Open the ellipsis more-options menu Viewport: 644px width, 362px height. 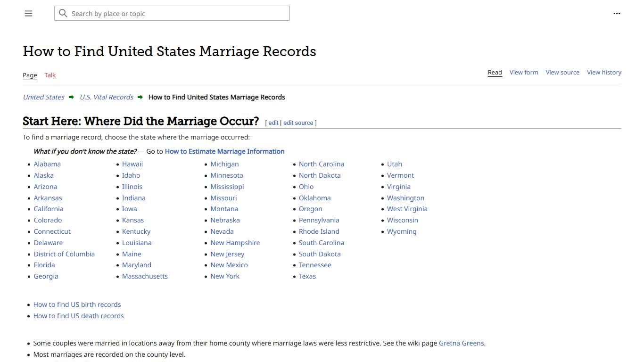pyautogui.click(x=617, y=13)
